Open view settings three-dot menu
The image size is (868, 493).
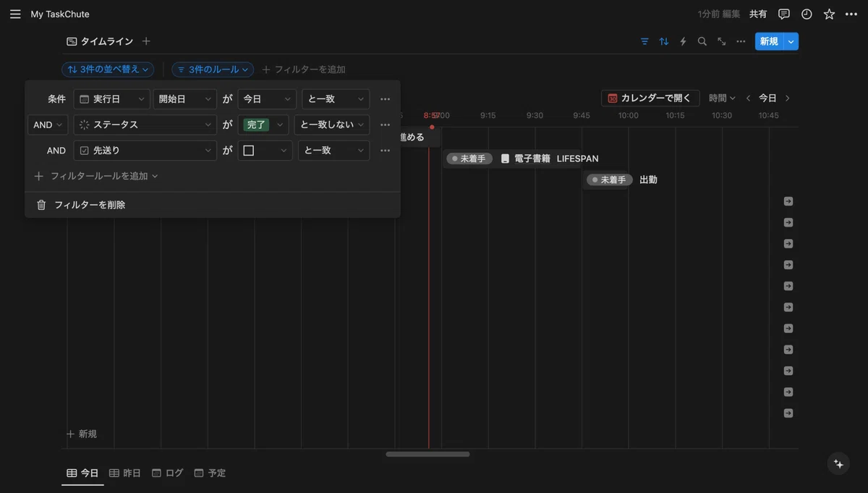click(x=741, y=41)
